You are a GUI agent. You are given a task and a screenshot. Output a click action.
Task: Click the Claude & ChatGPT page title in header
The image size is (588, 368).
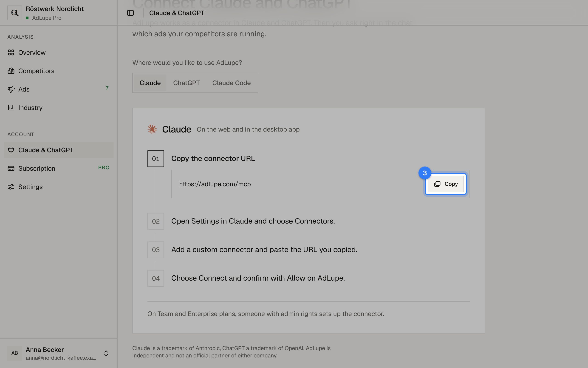coord(177,13)
